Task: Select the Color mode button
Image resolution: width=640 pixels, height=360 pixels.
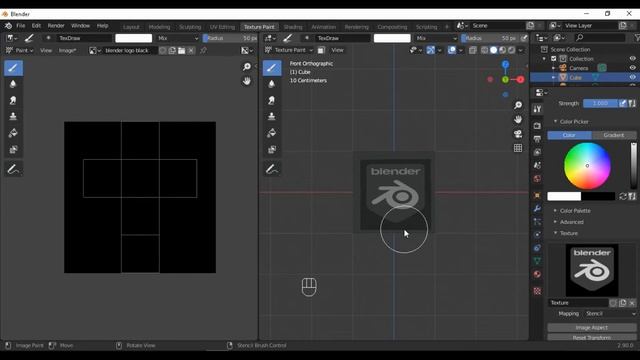Action: click(569, 135)
